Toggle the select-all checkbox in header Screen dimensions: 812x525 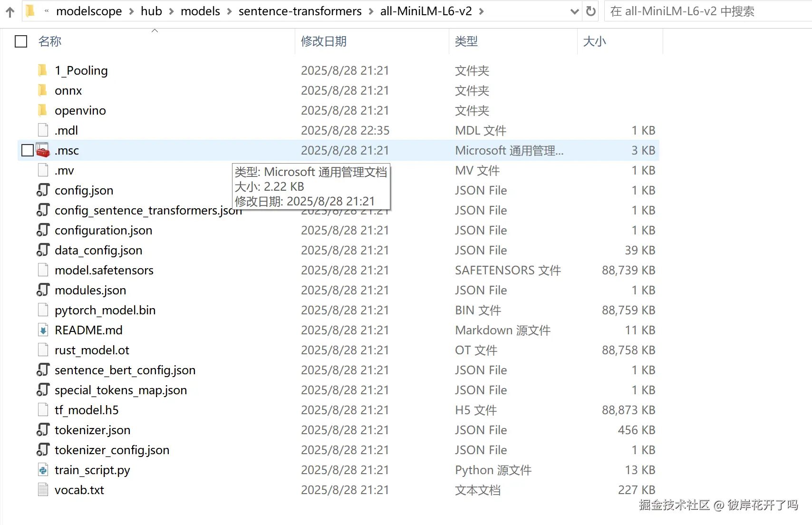21,41
